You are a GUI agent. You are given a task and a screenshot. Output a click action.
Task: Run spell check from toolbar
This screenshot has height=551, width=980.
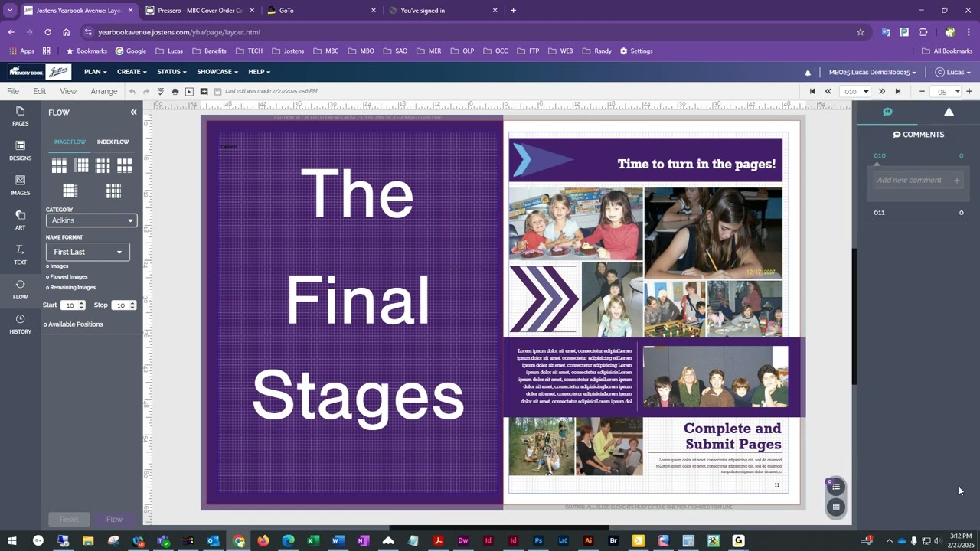click(x=161, y=91)
